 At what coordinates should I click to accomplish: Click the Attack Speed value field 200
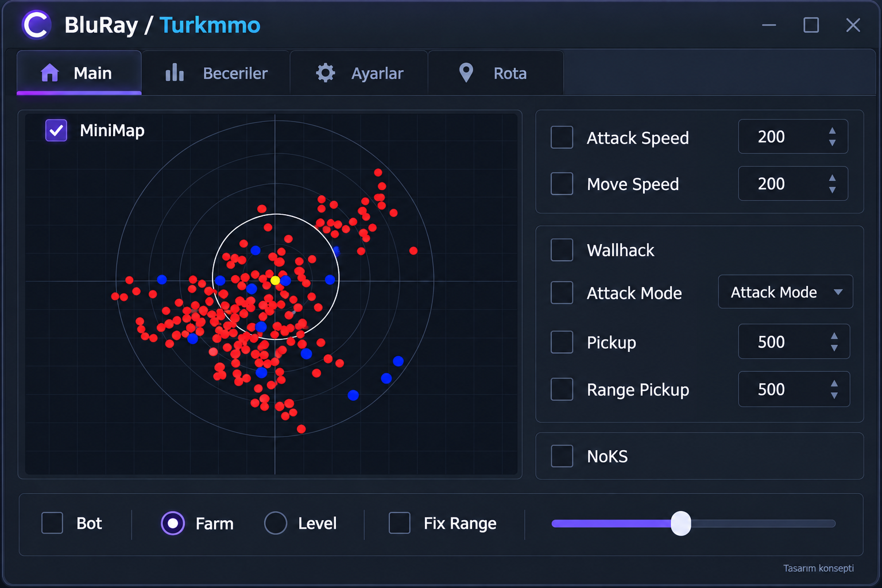pos(793,137)
